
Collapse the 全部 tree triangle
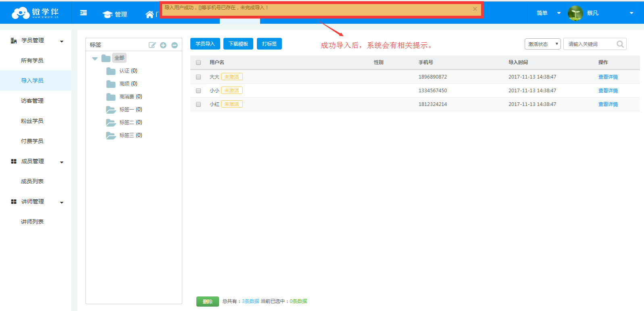95,58
